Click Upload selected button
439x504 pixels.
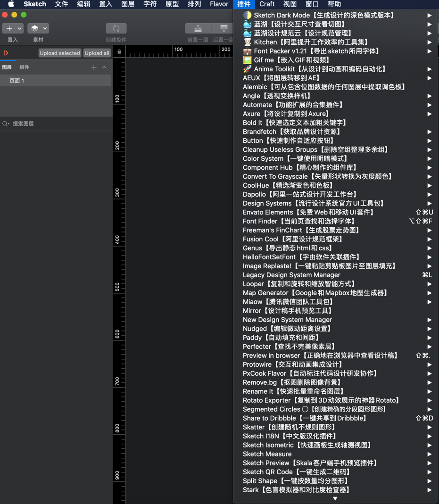60,53
